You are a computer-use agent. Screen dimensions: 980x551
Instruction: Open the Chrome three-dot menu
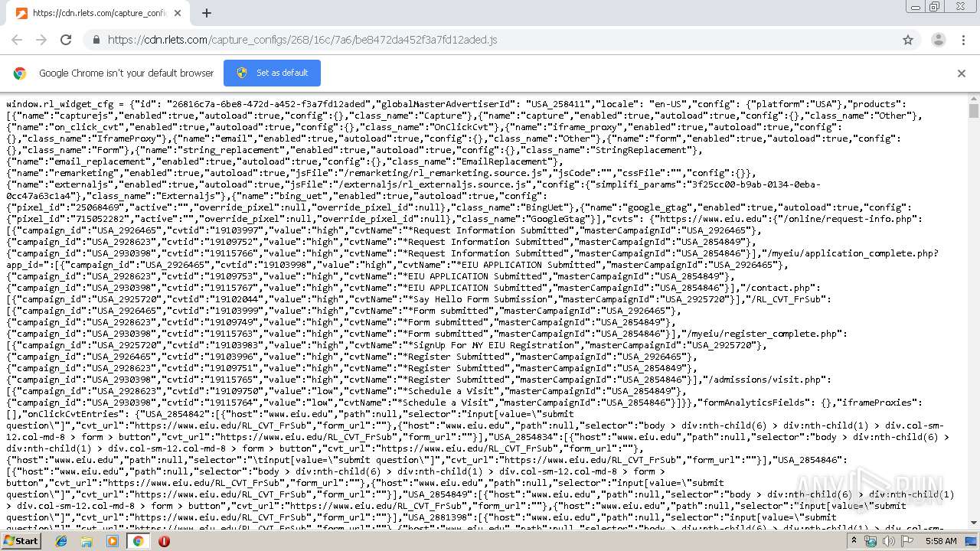(962, 40)
